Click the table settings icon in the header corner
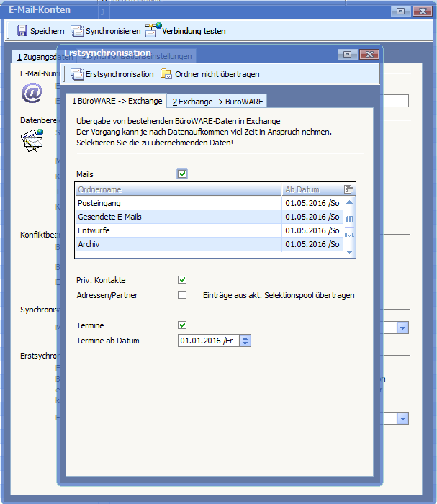The width and height of the screenshot is (437, 504). (x=349, y=189)
